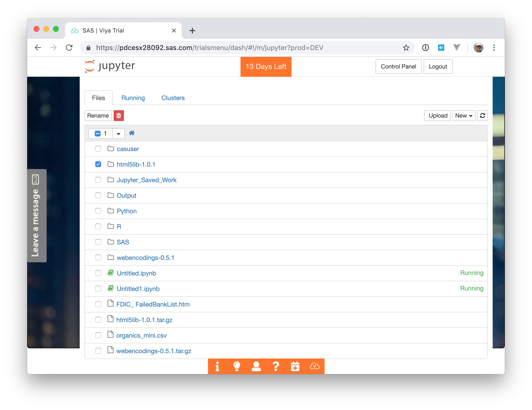Image resolution: width=532 pixels, height=410 pixels.
Task: Open the calendar plus icon
Action: (295, 366)
